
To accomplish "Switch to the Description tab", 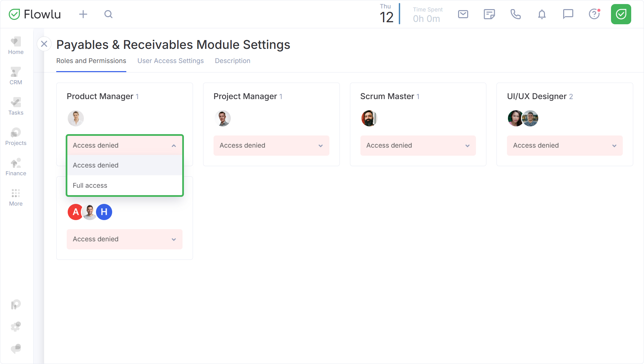I will pos(232,61).
